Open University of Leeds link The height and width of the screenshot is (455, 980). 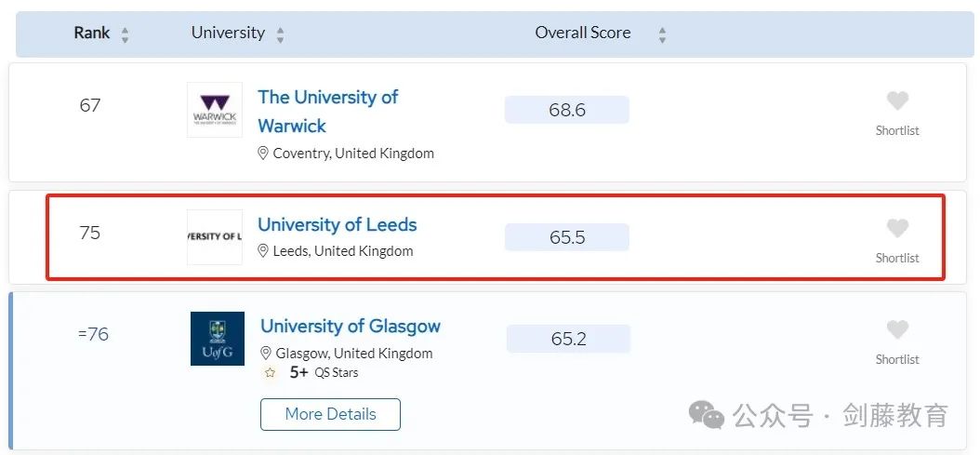tap(338, 224)
